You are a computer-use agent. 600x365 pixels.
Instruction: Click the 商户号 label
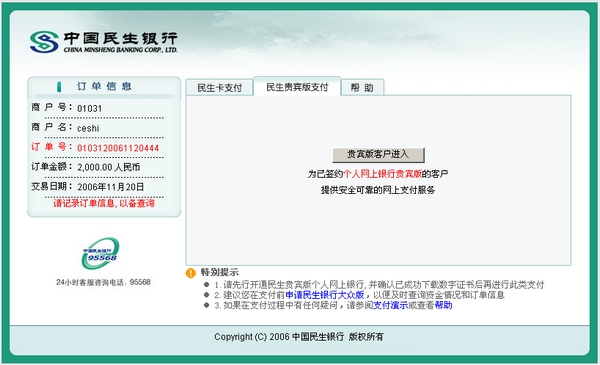point(51,108)
